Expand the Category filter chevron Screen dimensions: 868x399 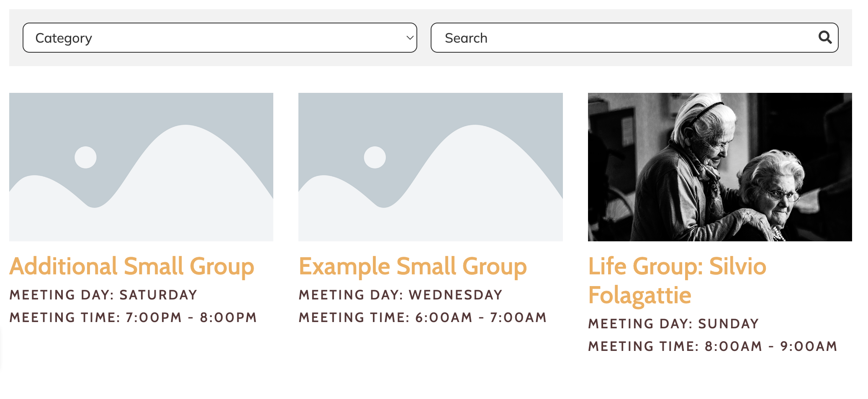coord(410,38)
